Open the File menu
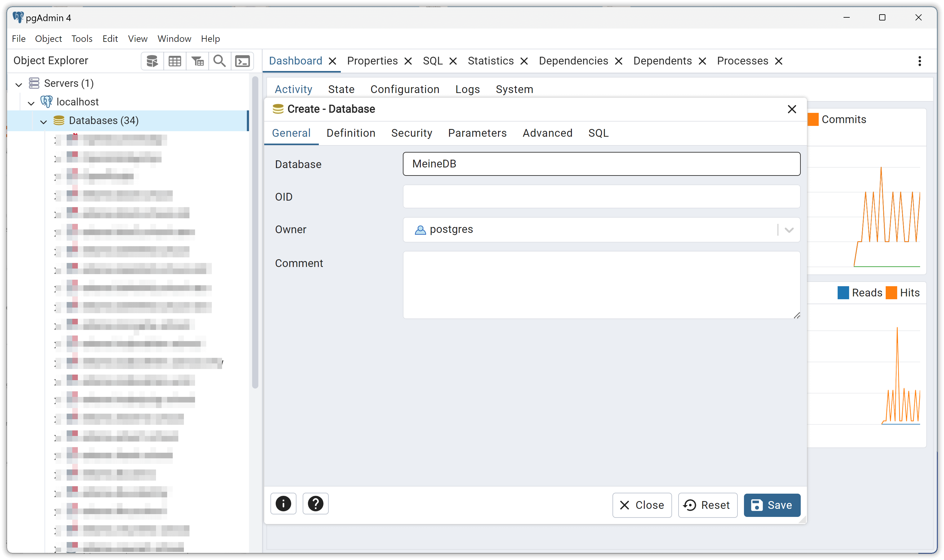The height and width of the screenshot is (560, 944). (19, 38)
